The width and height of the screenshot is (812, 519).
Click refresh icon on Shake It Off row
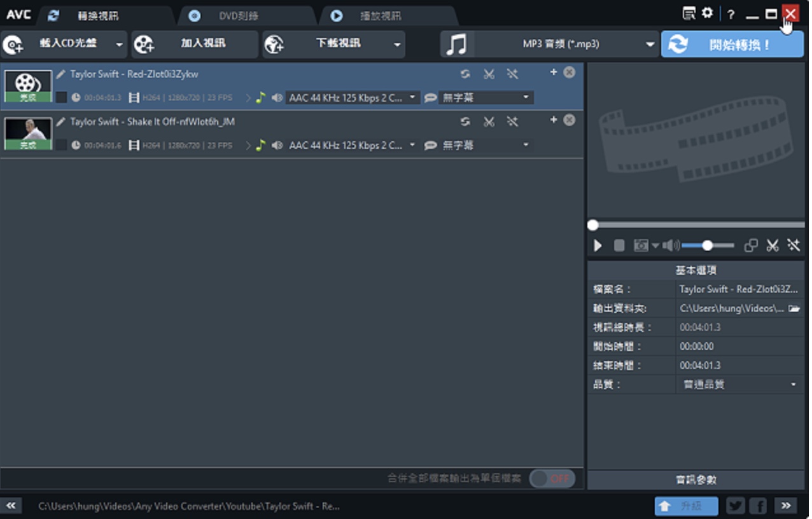coord(465,121)
